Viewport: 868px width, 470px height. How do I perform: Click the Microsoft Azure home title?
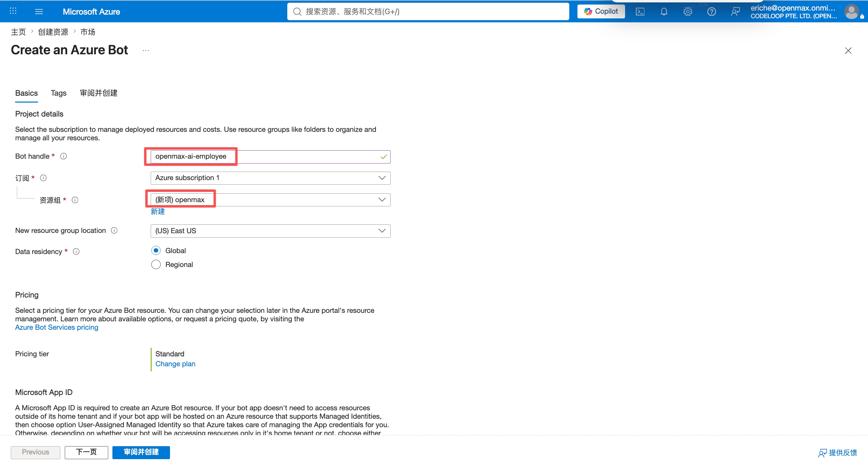(91, 11)
